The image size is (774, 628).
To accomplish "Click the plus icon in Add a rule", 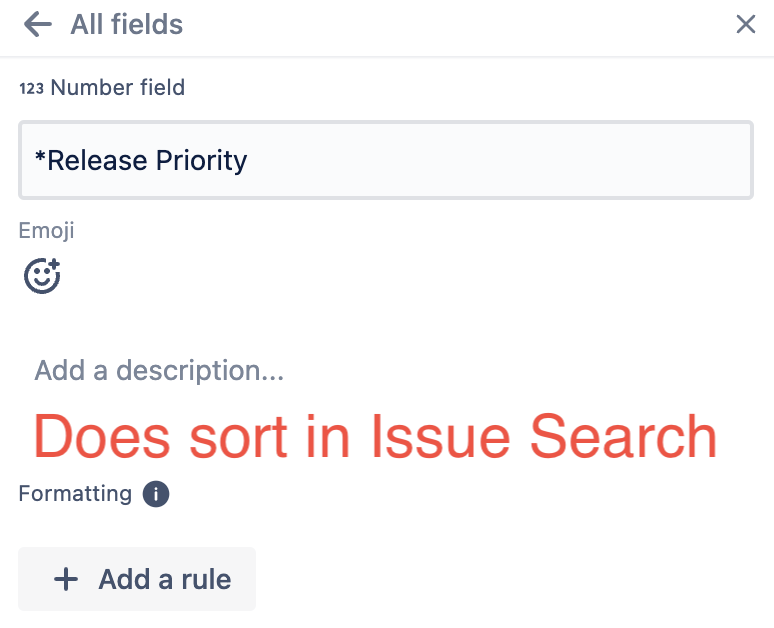I will coord(66,579).
